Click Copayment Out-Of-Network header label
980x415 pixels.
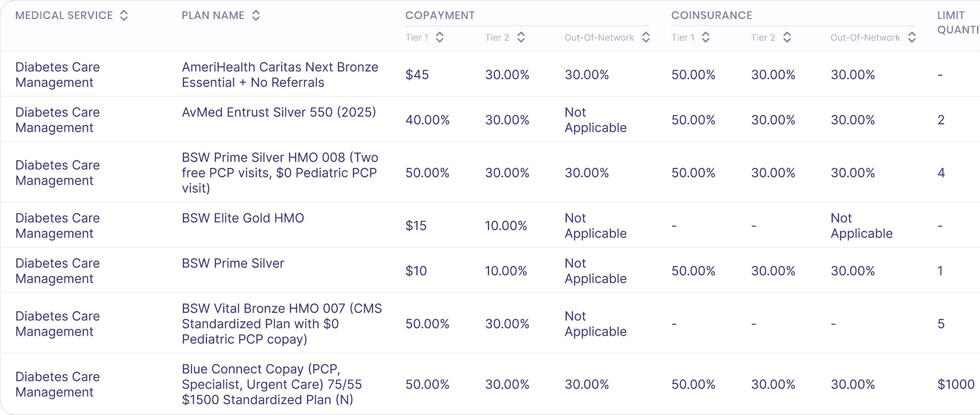click(x=599, y=38)
